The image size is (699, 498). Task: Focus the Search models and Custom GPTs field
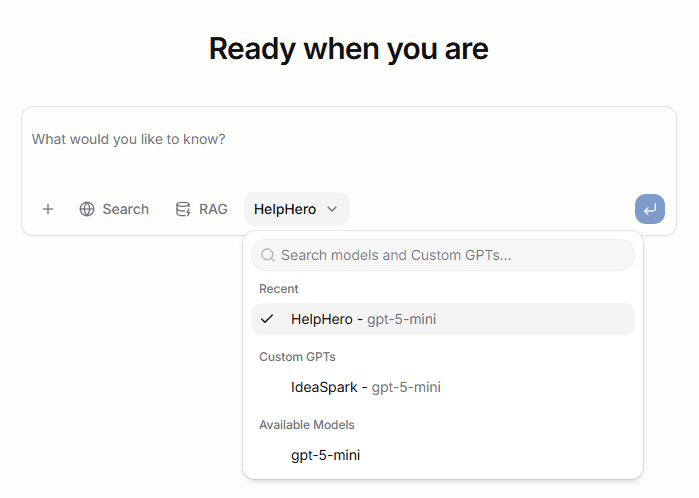pos(443,255)
